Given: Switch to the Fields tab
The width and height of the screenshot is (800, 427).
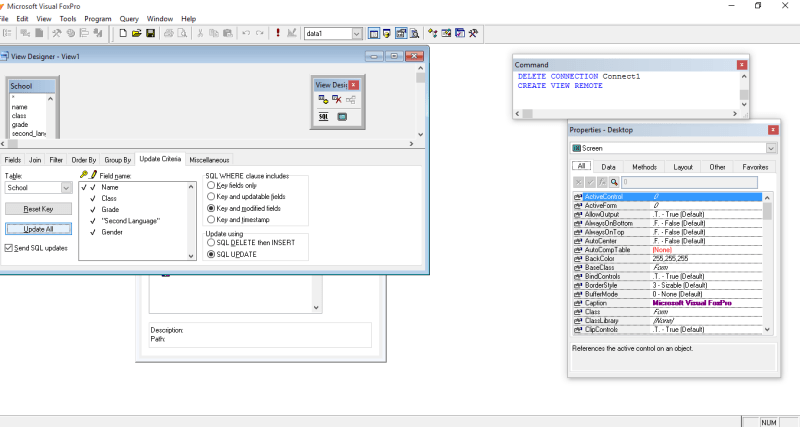Looking at the screenshot, I should pos(13,160).
